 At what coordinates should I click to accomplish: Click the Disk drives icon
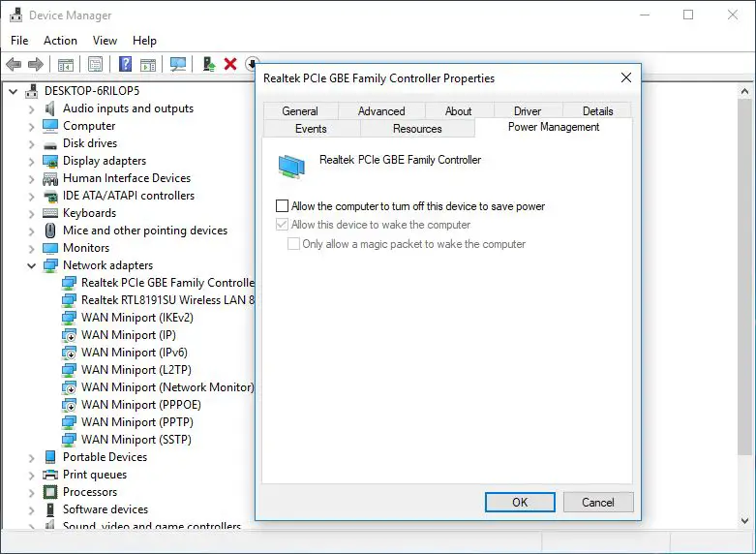coord(50,144)
